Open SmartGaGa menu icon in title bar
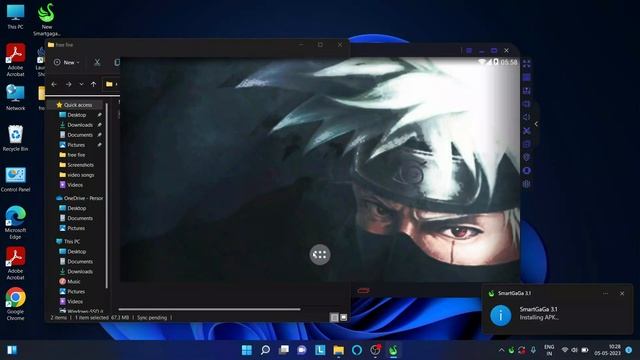Screen dimensions: 640x360 (469, 51)
